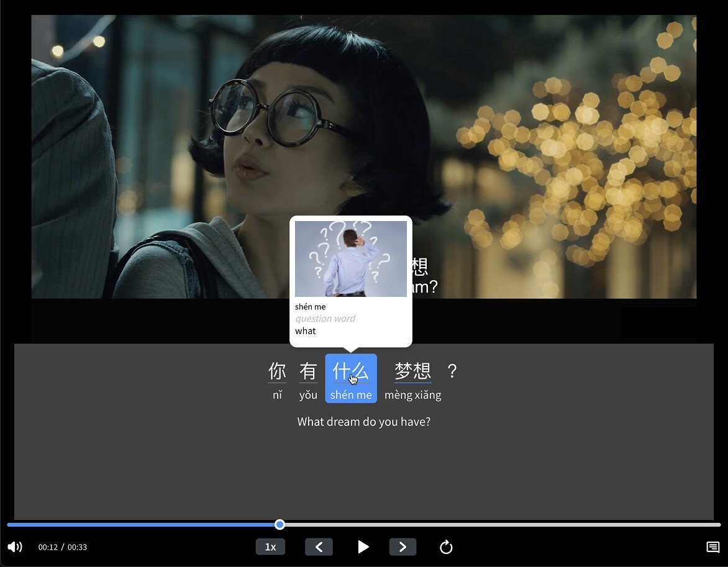
Task: Select the word 梦想 in the subtitle
Action: [412, 371]
